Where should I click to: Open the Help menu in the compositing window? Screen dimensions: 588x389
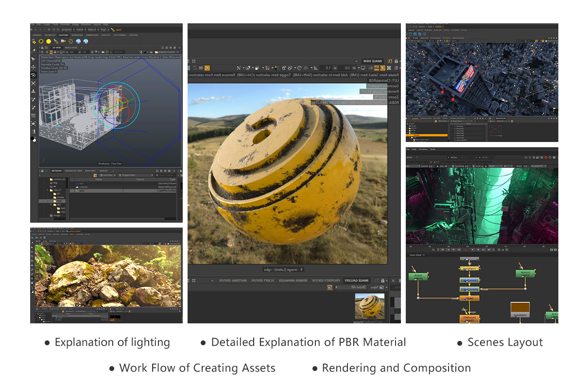point(414,149)
